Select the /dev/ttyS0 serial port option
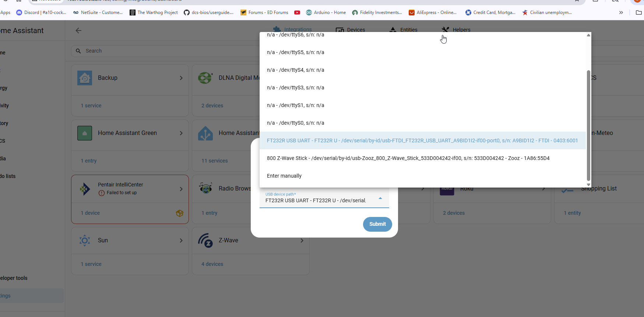 pyautogui.click(x=423, y=123)
